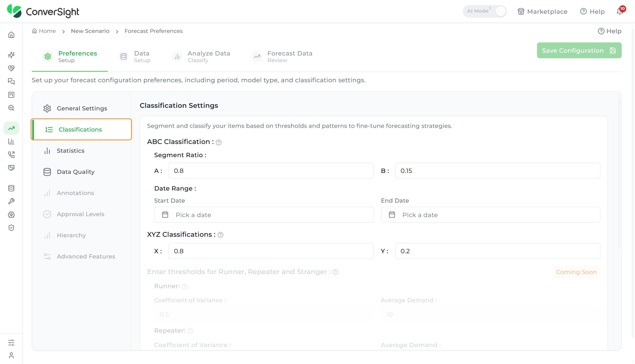This screenshot has height=364, width=635.
Task: Click the Y threshold input field
Action: [x=497, y=251]
